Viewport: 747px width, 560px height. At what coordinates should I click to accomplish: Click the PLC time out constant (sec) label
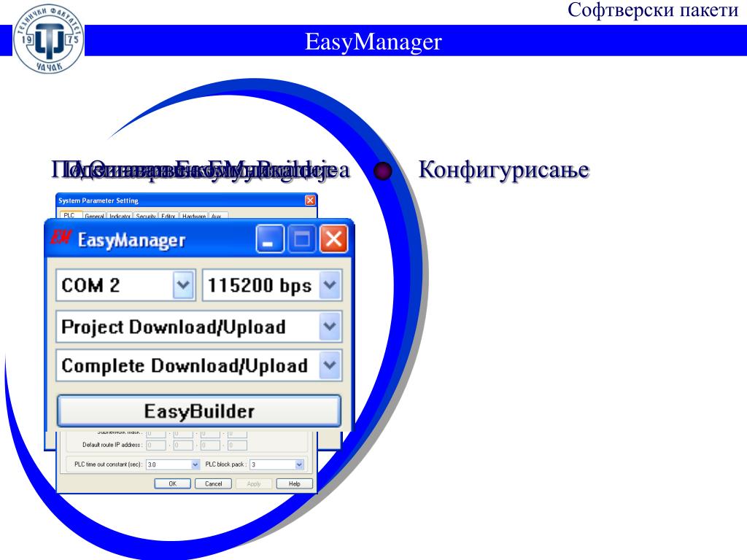tap(108, 464)
